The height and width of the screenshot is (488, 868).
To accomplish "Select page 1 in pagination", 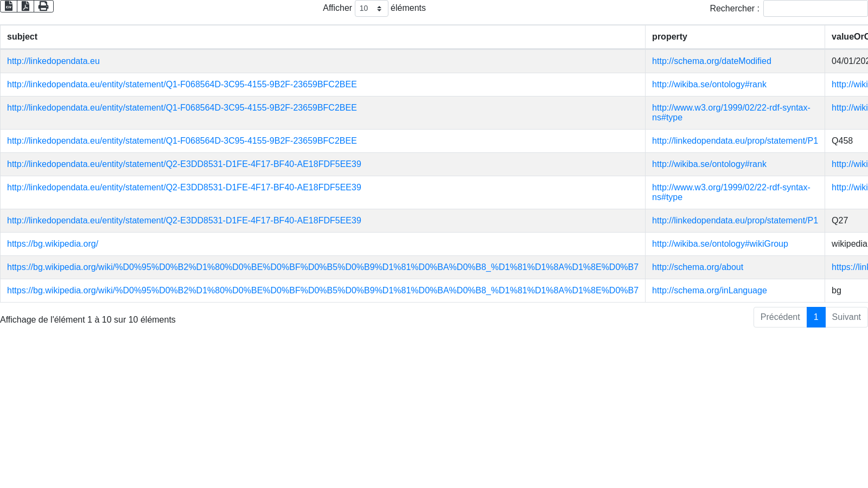I will click(x=815, y=317).
